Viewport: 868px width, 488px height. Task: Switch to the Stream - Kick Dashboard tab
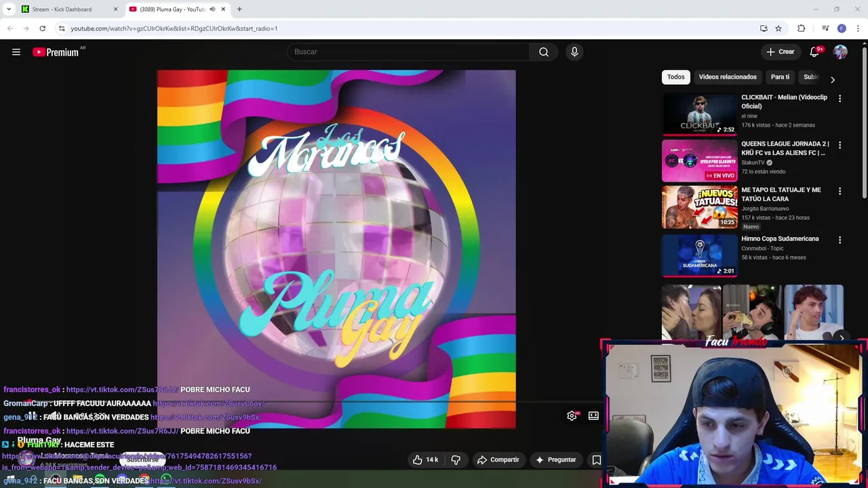[70, 9]
